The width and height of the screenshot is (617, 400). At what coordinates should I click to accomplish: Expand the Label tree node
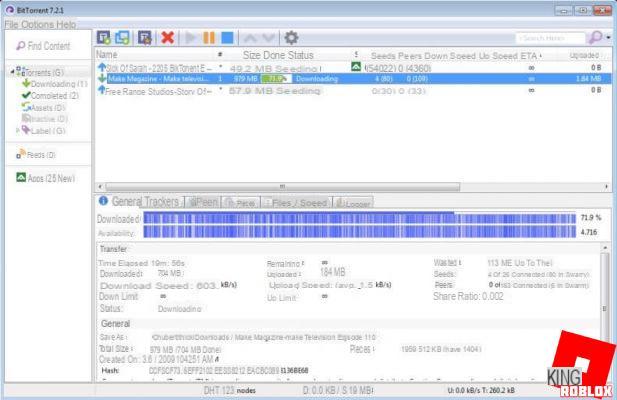point(17,130)
